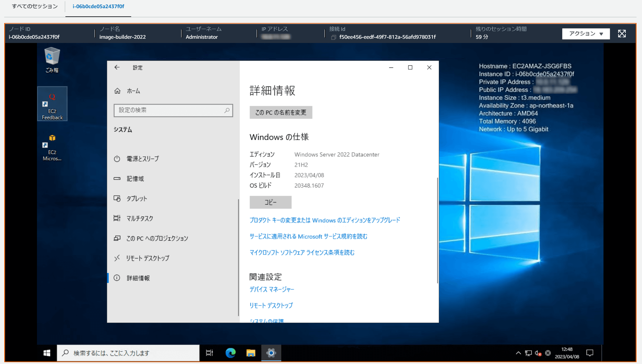
Task: Click the network icon in system tray
Action: click(x=528, y=353)
